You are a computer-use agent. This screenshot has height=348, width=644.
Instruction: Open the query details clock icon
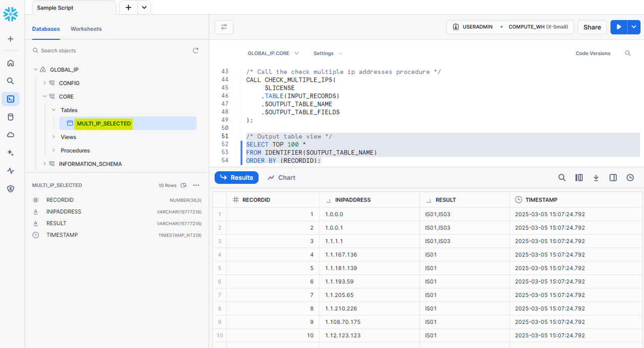[x=630, y=178]
